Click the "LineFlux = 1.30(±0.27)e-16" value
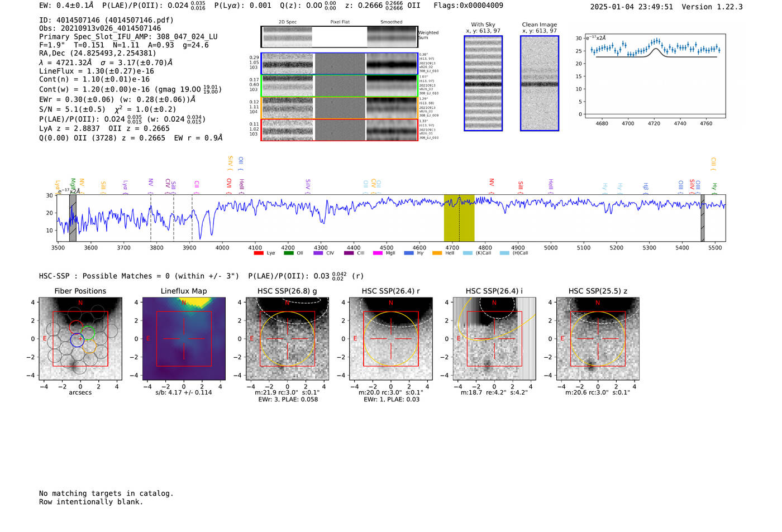Viewport: 782px width, 532px height. pyautogui.click(x=97, y=71)
